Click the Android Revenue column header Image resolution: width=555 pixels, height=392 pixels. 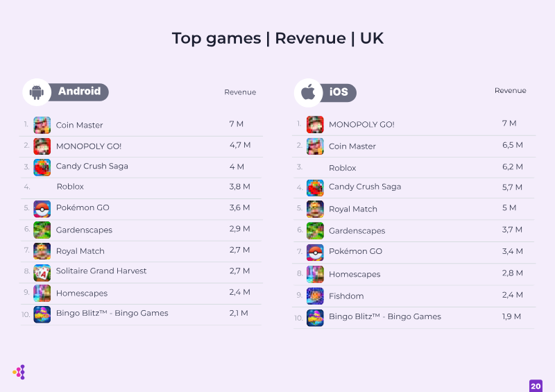click(x=240, y=92)
